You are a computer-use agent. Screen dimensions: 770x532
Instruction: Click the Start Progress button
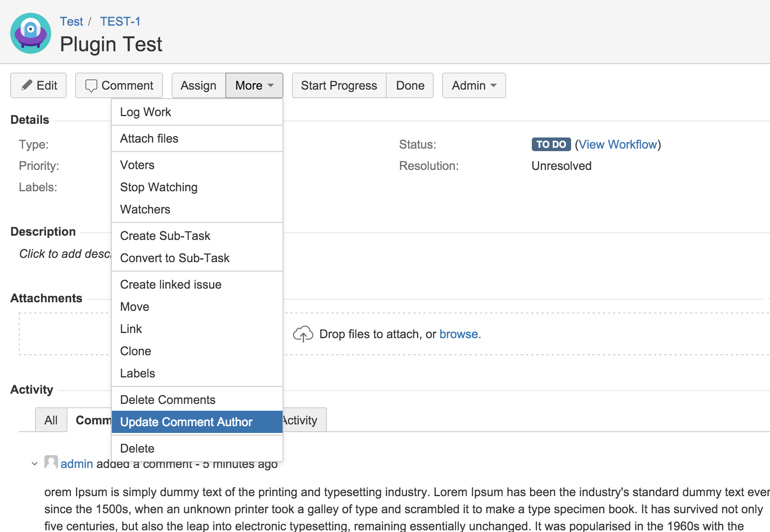[339, 85]
